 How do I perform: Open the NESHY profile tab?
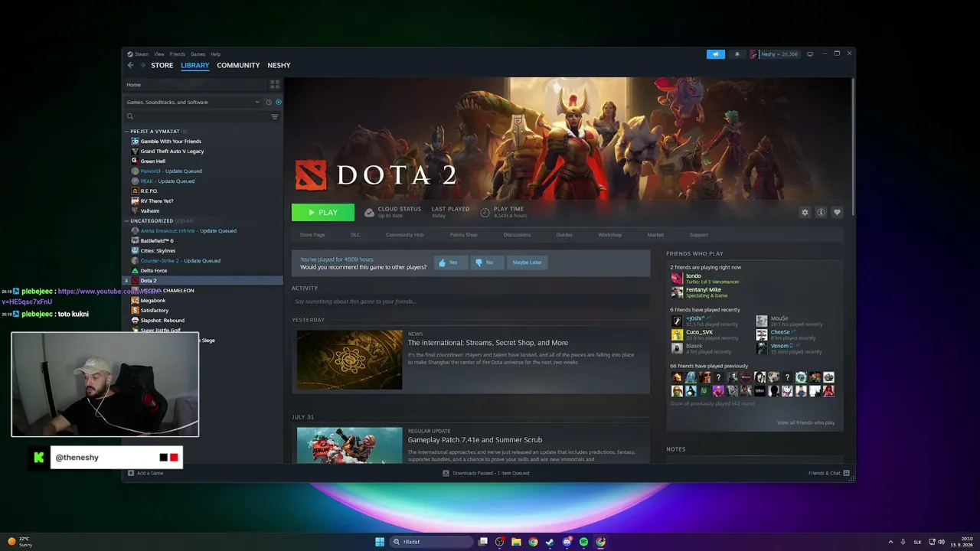tap(279, 65)
